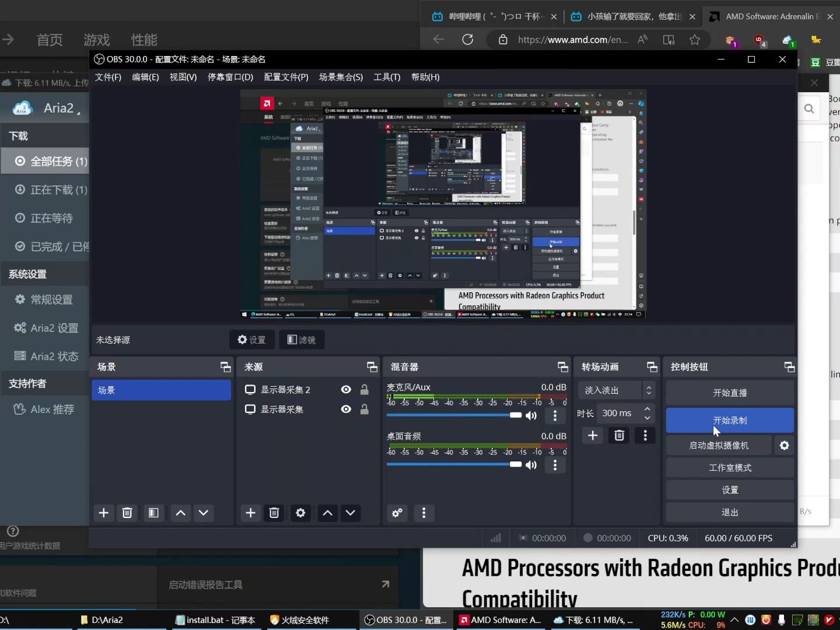Open OBS 设置 button in controls

[x=730, y=490]
